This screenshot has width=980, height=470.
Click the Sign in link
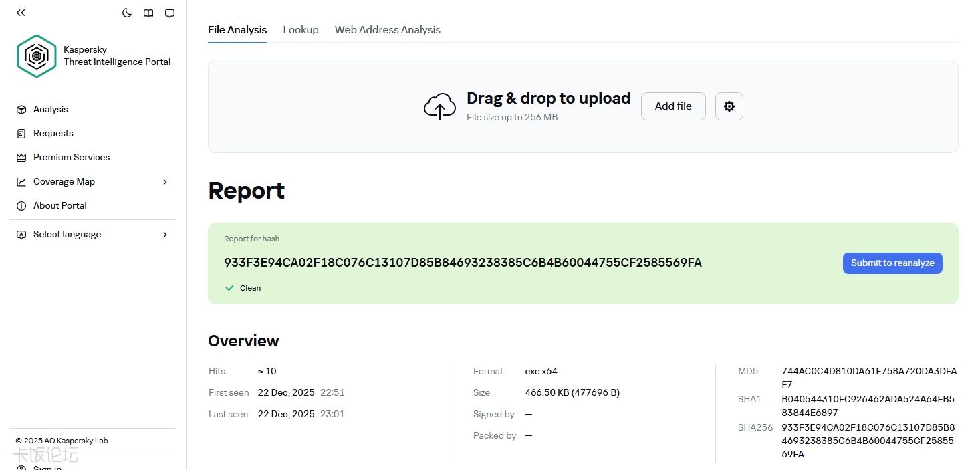click(47, 467)
